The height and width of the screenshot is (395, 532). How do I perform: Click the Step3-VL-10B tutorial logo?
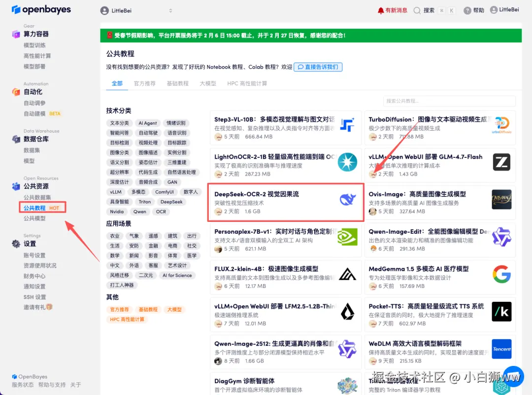(347, 125)
